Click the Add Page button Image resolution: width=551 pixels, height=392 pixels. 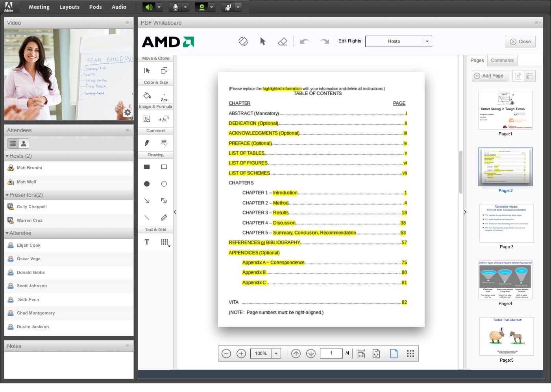pyautogui.click(x=490, y=76)
